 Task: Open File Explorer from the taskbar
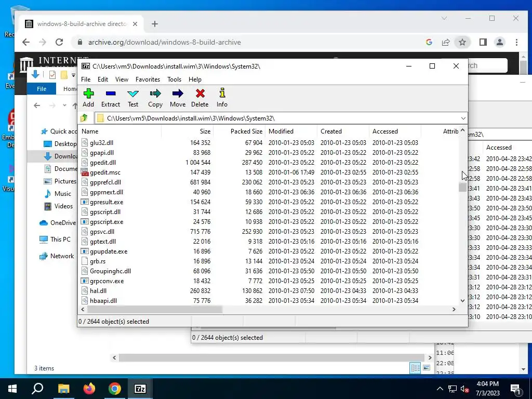[x=63, y=389]
